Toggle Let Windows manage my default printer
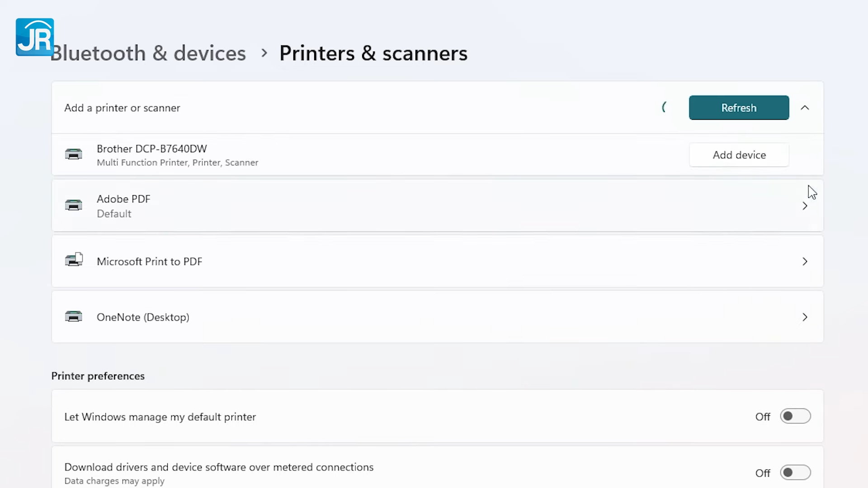 tap(795, 416)
